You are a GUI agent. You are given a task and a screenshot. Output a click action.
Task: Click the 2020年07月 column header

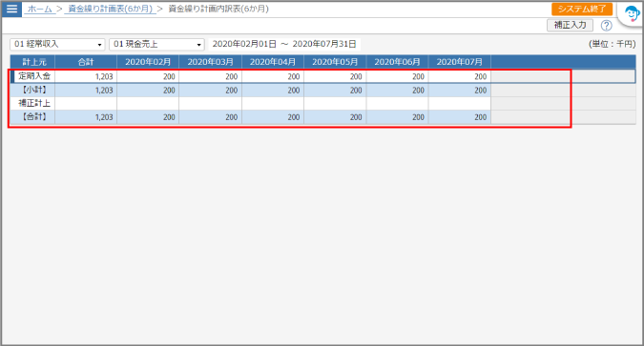pos(460,62)
